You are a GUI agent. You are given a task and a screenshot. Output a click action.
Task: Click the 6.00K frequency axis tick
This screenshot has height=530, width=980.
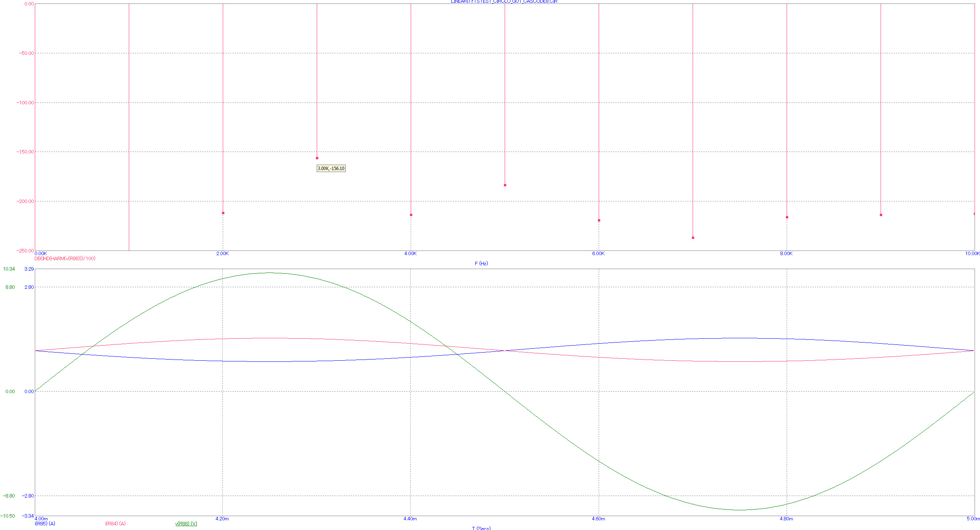tap(598, 254)
